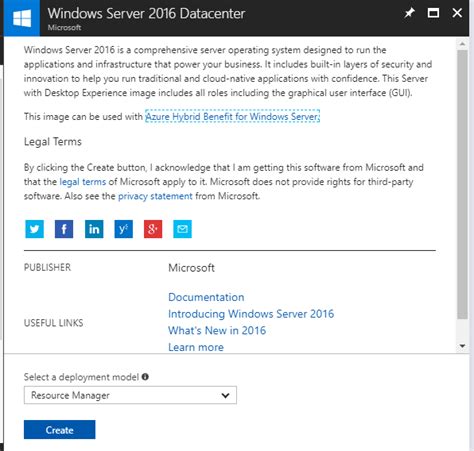The image size is (474, 451).
Task: Click the PUBLISHER label
Action: 47,267
